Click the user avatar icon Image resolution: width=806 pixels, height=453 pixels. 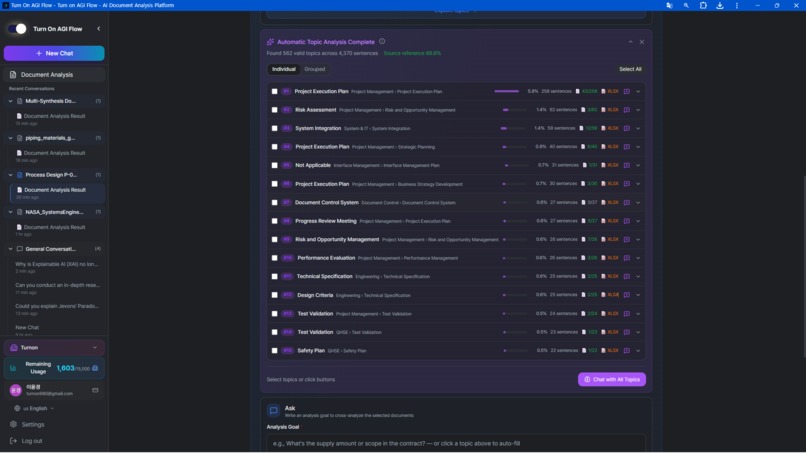pos(15,390)
